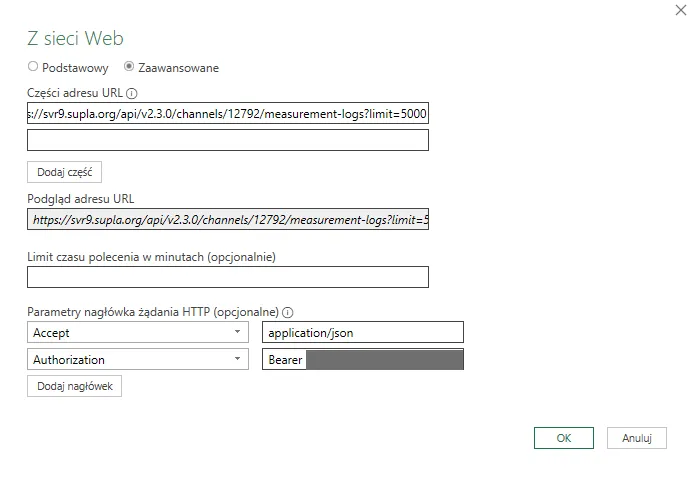Click the Bearer token value field

coord(363,359)
